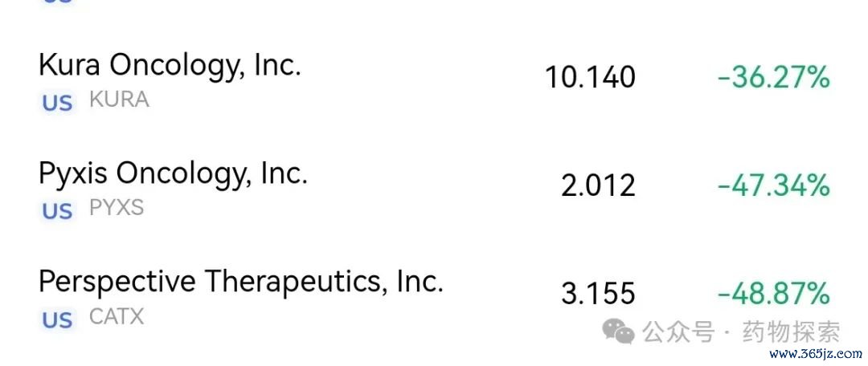The height and width of the screenshot is (366, 868).
Task: Open the Perspective Therapeutics, Inc. stock row
Action: click(x=434, y=298)
